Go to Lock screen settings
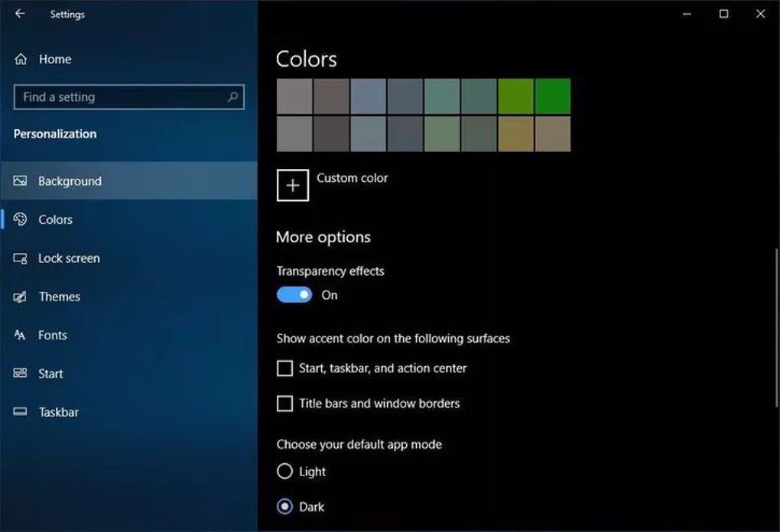Screen dimensions: 780x532 [128, 258]
